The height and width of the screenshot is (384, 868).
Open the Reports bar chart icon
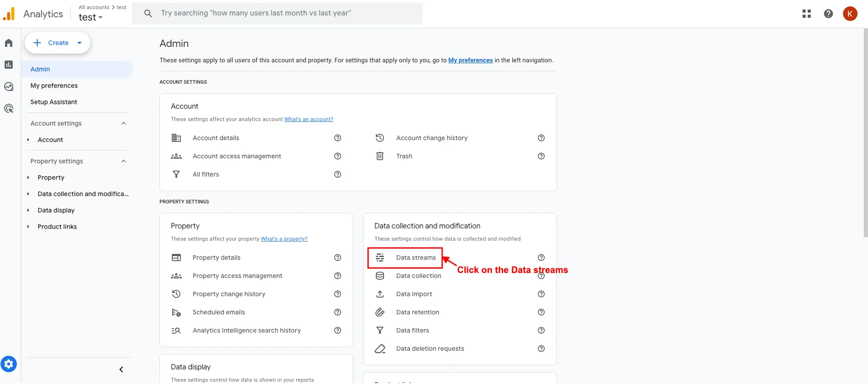pyautogui.click(x=9, y=65)
